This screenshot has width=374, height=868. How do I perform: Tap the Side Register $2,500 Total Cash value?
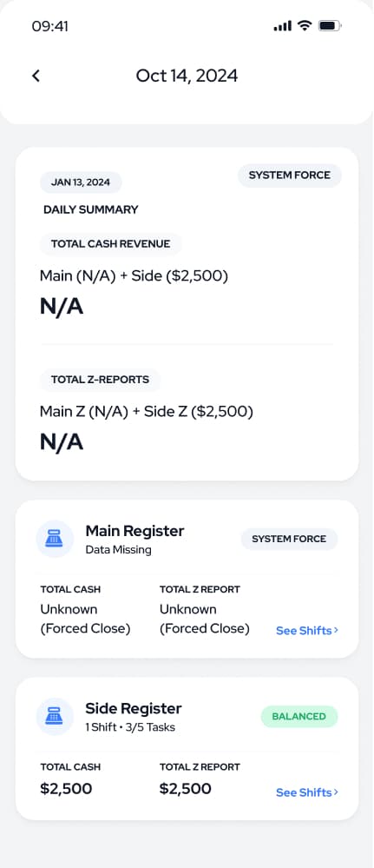click(x=66, y=789)
